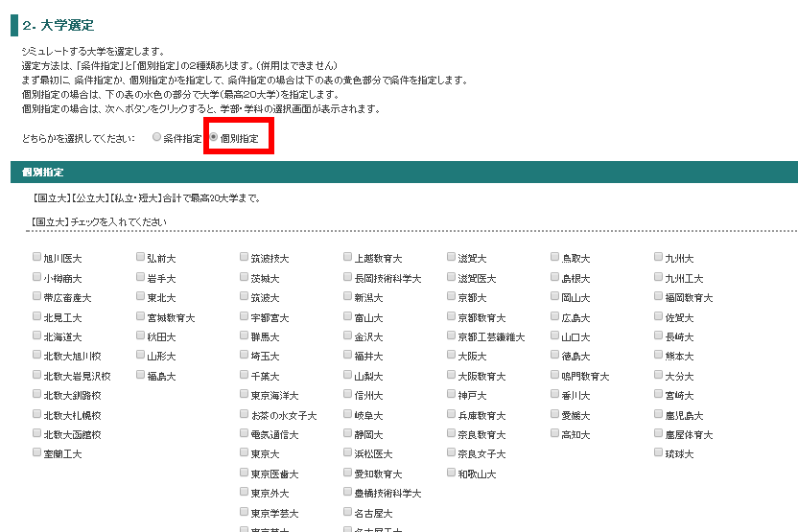798x532 pixels.
Task: Check the 滋賀大 checkbox
Action: 452,257
